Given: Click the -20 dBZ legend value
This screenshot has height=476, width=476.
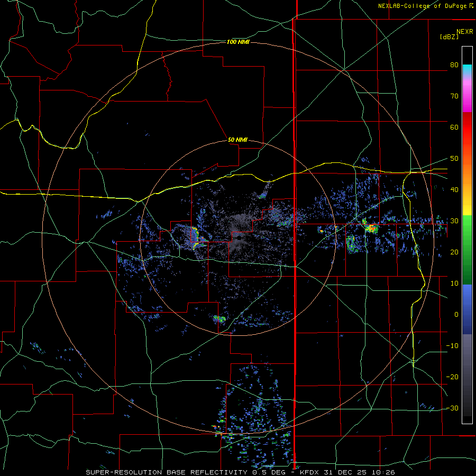Looking at the screenshot, I should tap(452, 377).
